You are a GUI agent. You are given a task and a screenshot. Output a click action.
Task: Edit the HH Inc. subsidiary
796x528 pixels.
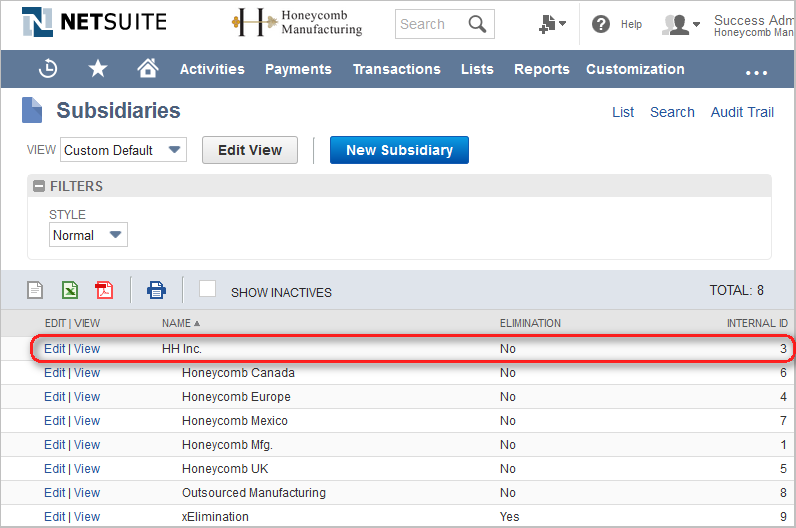point(54,349)
